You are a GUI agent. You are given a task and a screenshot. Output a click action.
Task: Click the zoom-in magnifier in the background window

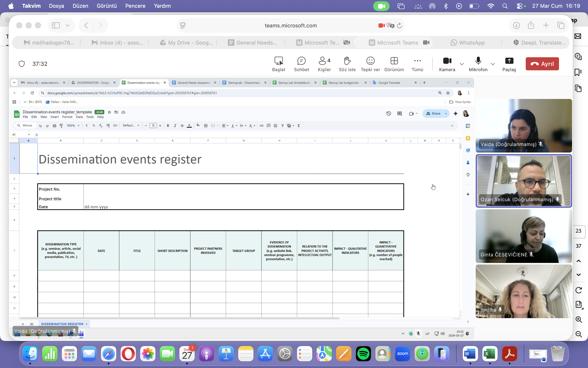coord(579,319)
